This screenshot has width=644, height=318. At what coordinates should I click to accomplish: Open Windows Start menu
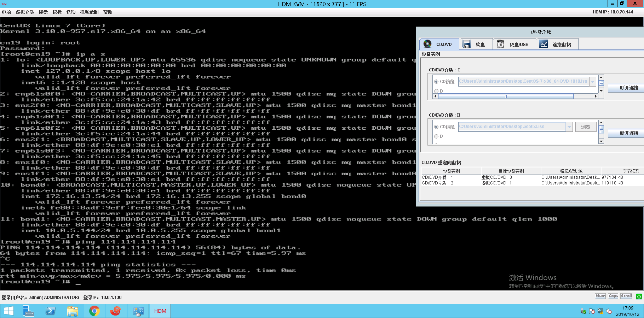(x=9, y=311)
